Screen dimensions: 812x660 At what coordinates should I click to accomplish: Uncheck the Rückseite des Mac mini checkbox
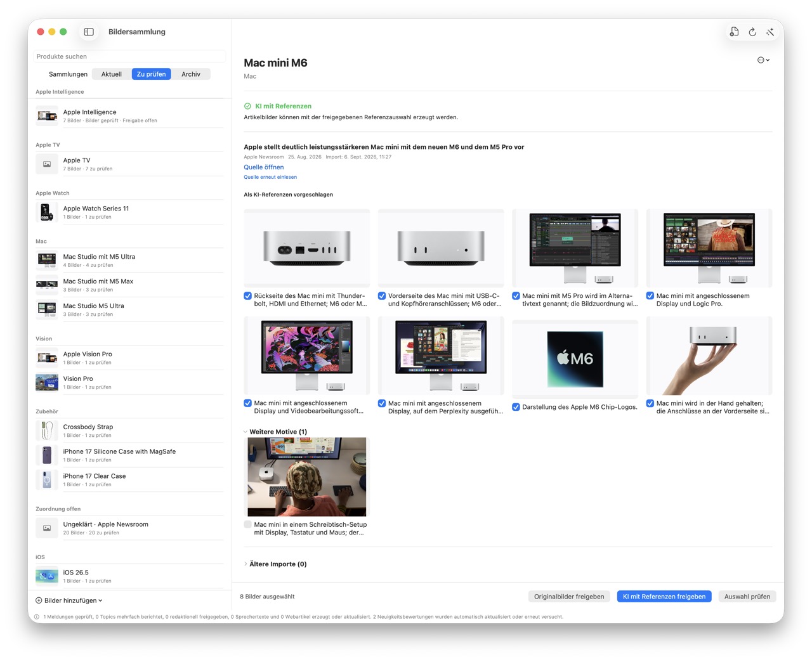(x=247, y=295)
